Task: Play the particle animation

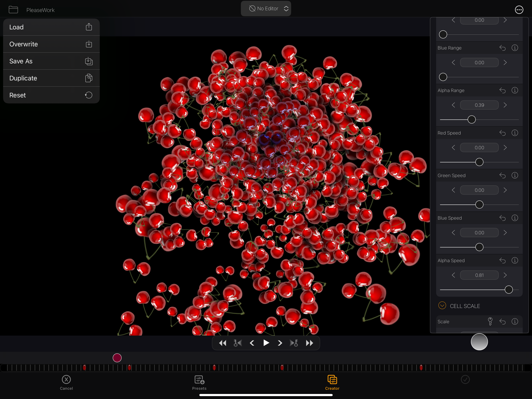Action: (266, 343)
